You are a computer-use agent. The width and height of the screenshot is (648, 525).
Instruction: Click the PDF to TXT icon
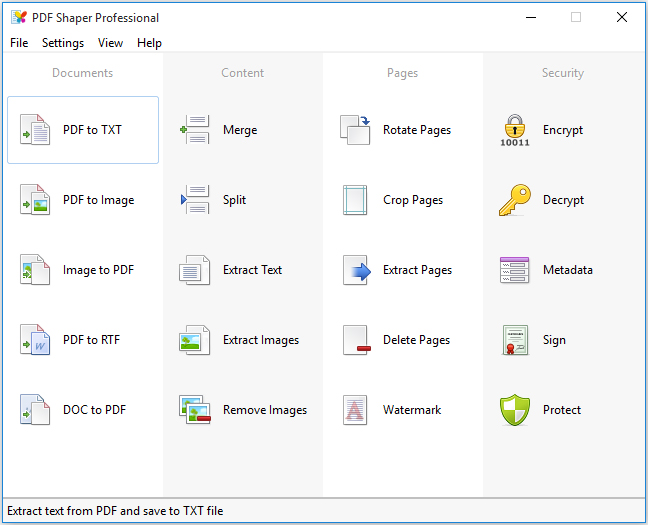tap(35, 130)
